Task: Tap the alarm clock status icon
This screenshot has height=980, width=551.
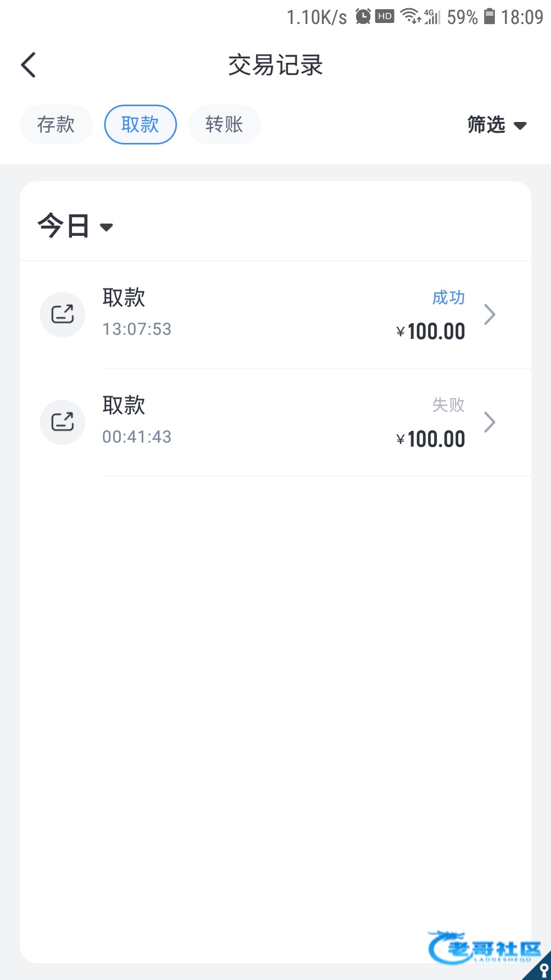Action: [363, 17]
